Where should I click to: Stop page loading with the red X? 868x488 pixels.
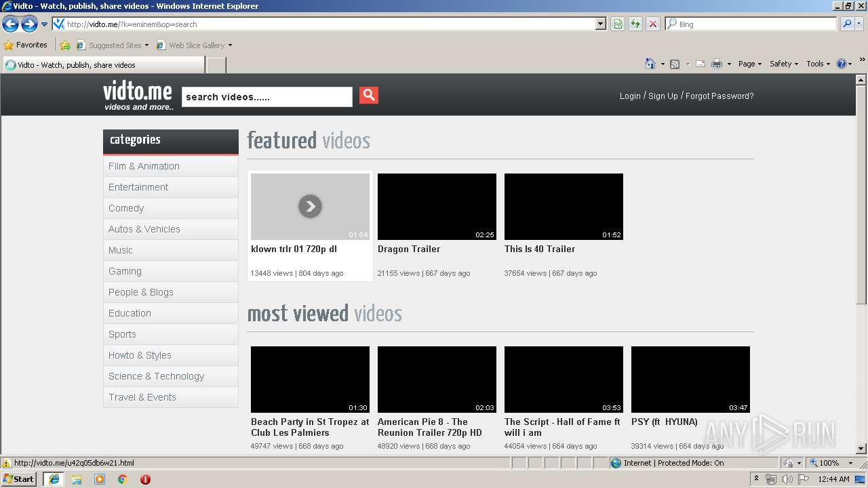click(x=653, y=24)
